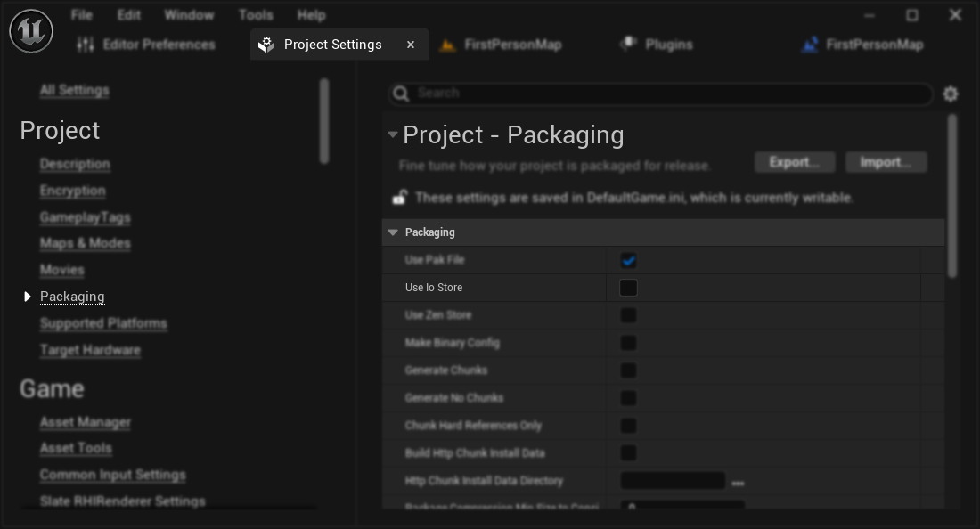Click the Export... button
The width and height of the screenshot is (980, 529).
click(x=795, y=162)
